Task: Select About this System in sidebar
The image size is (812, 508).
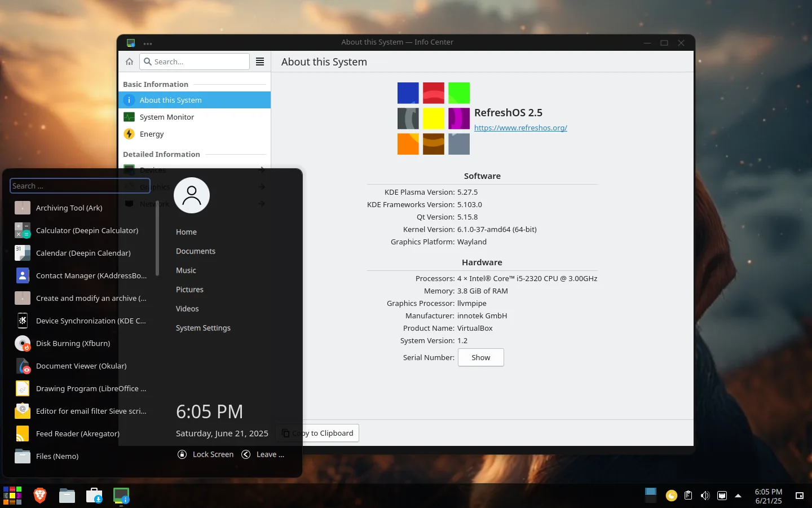Action: click(195, 100)
